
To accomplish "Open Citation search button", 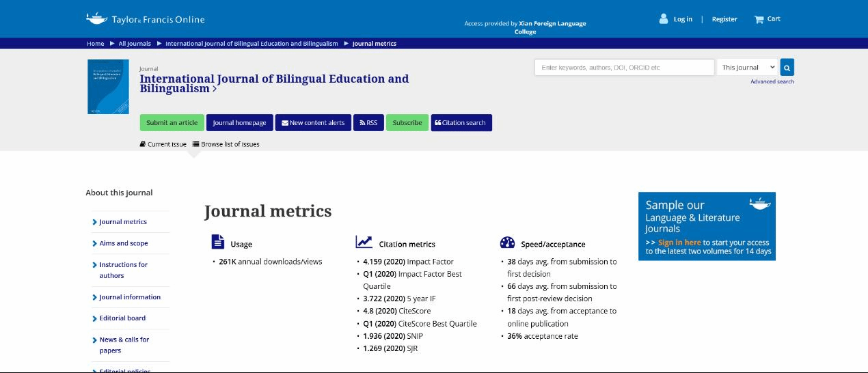I will coord(461,123).
